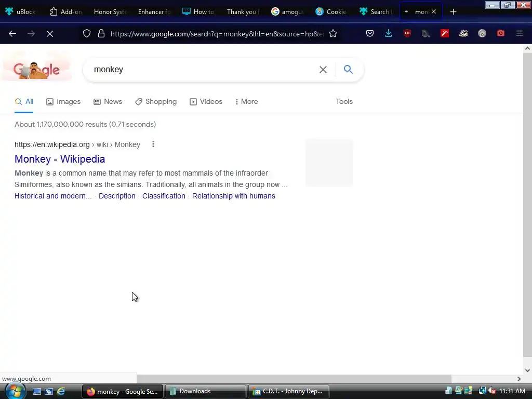Click the greyed-out gray D extension icon
Image resolution: width=532 pixels, height=399 pixels.
point(426,33)
